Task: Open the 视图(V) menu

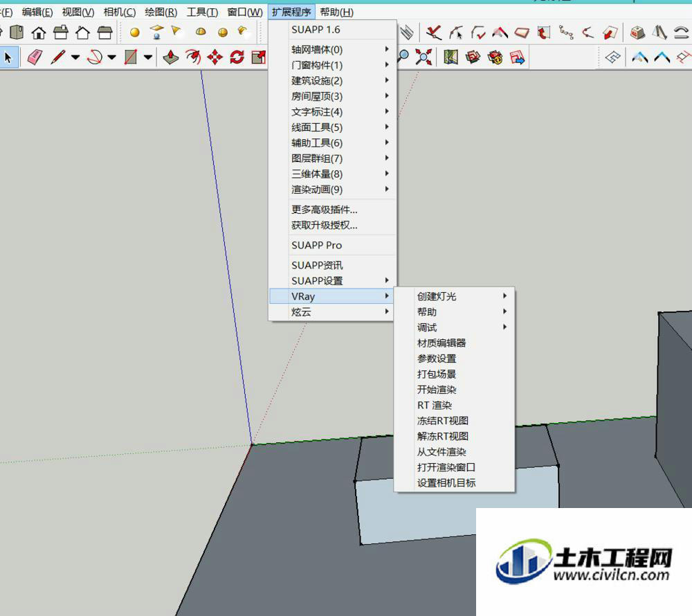Action: pos(78,12)
